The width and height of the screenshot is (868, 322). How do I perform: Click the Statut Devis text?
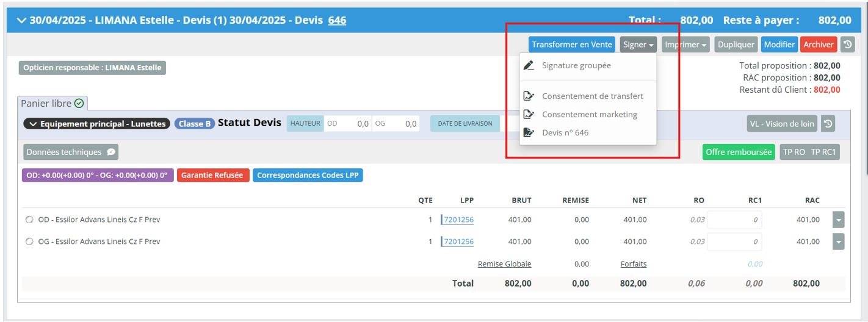(250, 123)
